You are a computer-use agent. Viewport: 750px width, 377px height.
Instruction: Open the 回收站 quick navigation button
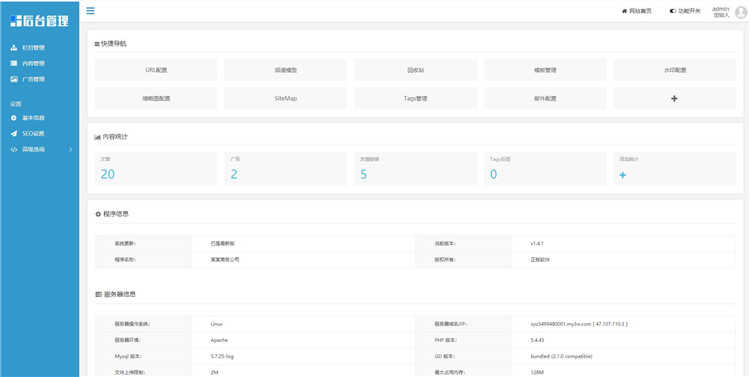pos(416,70)
